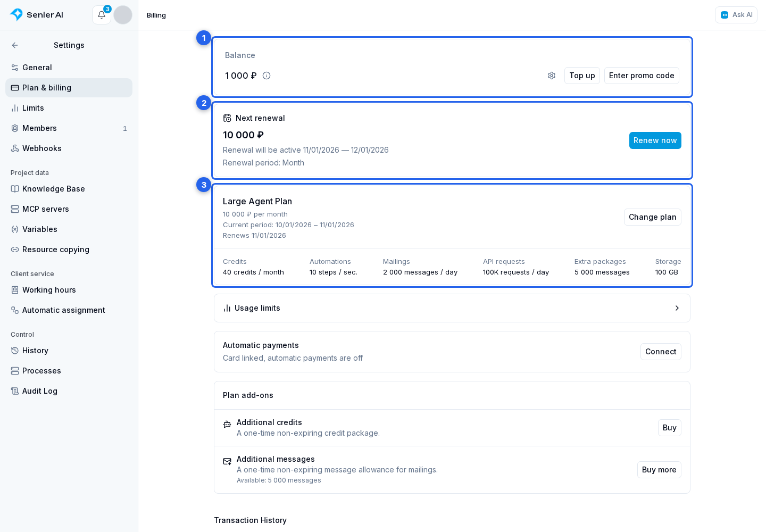Click the 100K requests / day value
Screen dimensions: 766x532
(516, 272)
